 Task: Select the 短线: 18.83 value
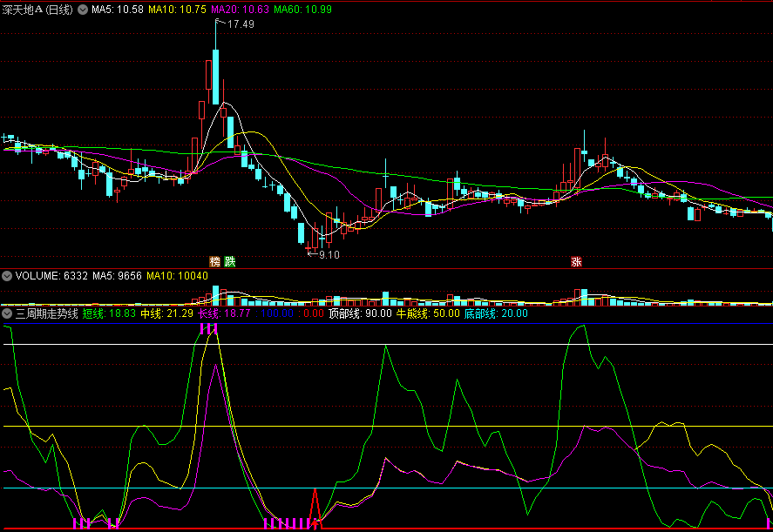[109, 313]
